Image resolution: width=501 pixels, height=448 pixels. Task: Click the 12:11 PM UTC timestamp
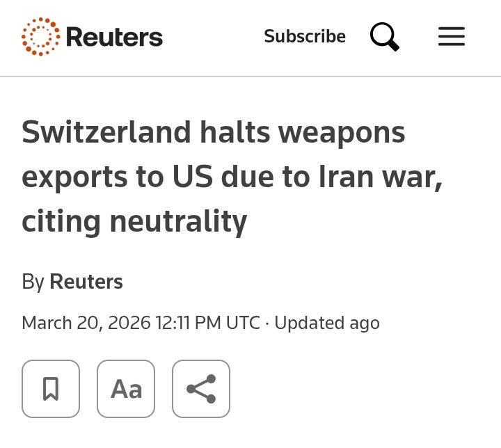tap(209, 323)
